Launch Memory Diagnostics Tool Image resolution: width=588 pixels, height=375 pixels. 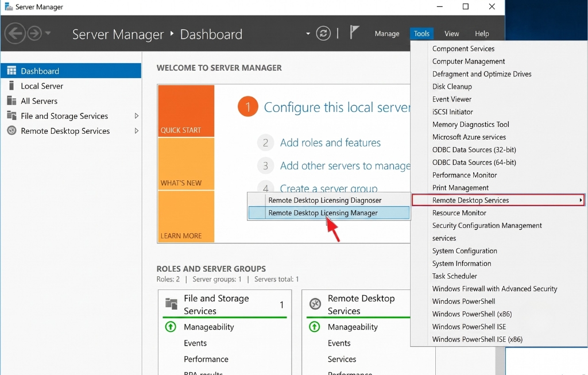(471, 125)
